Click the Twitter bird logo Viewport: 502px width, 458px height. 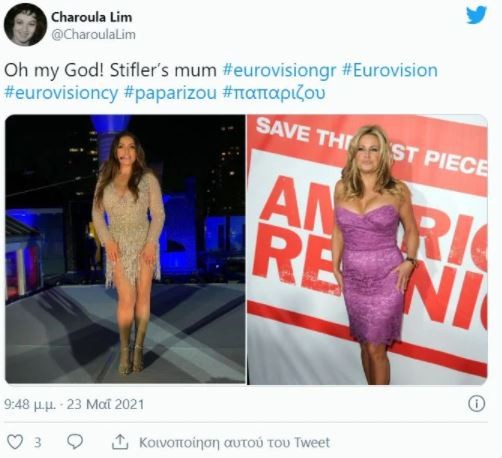[x=476, y=15]
